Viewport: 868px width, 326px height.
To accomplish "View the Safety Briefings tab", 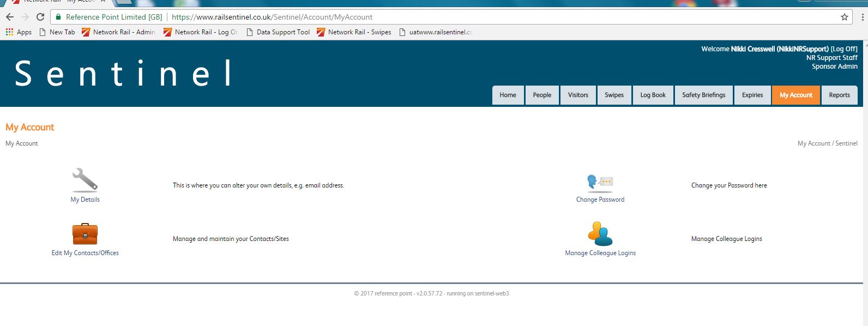I will tap(703, 95).
